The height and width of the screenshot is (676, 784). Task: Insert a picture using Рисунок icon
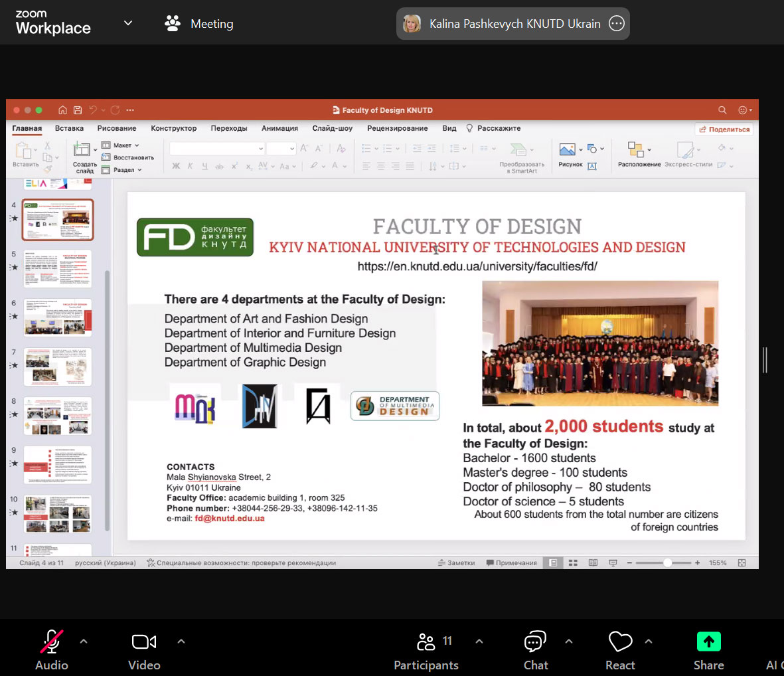tap(567, 149)
